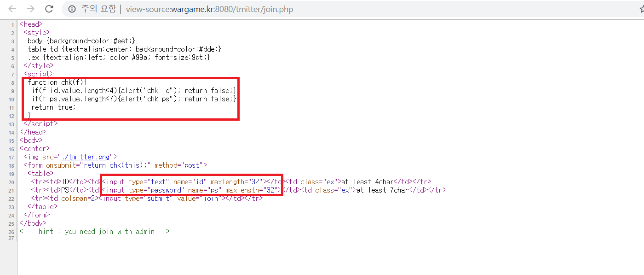Click the closing </script> tag
The image size is (644, 275).
(x=40, y=123)
